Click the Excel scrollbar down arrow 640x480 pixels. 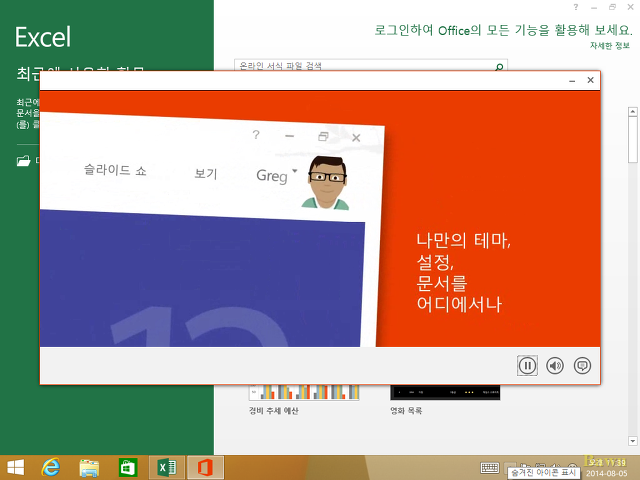pyautogui.click(x=633, y=441)
